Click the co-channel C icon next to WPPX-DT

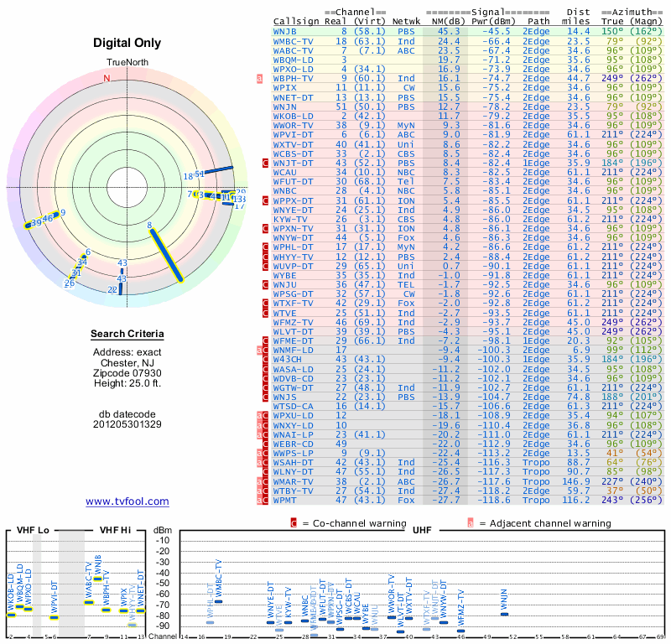(266, 200)
